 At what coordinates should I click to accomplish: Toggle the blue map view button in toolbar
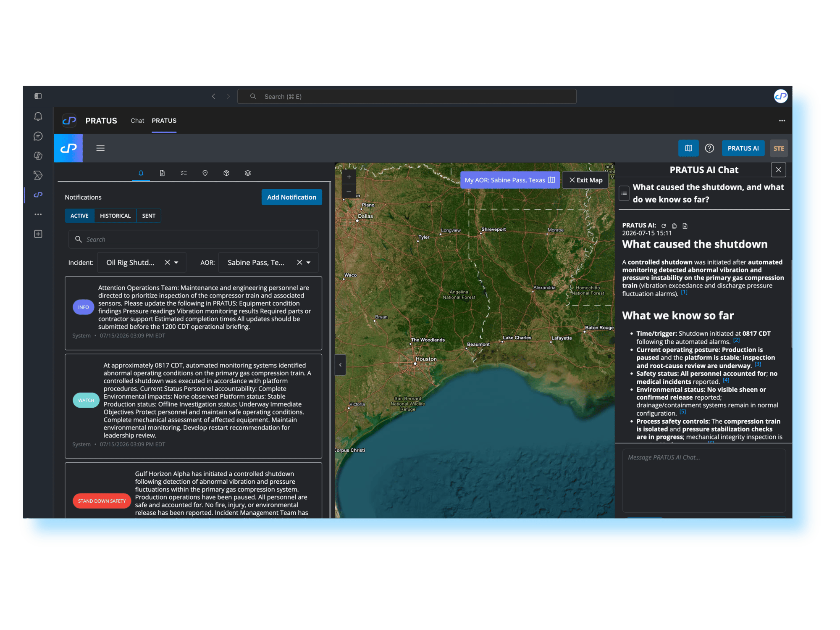688,148
